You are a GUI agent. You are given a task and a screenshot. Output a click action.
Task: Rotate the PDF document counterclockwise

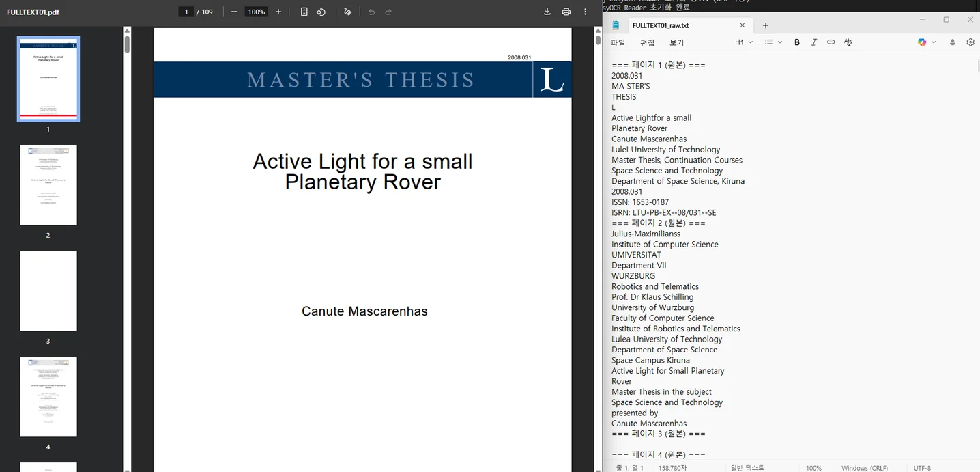(321, 12)
